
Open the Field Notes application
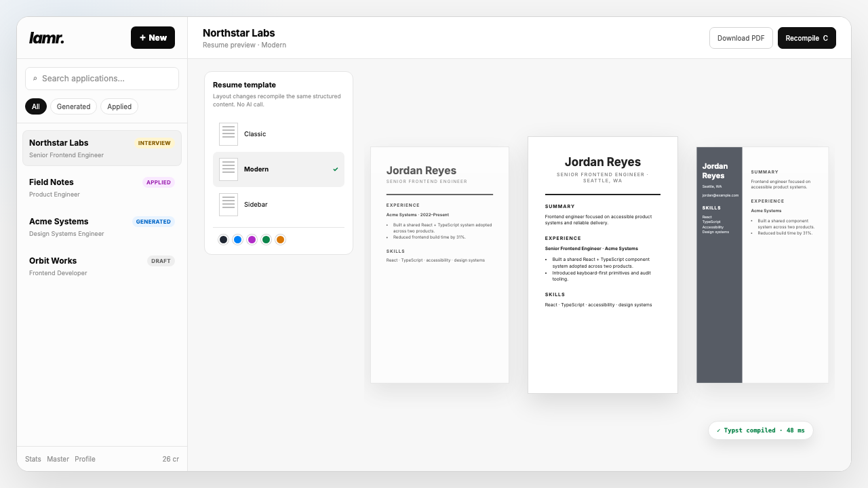pyautogui.click(x=102, y=187)
